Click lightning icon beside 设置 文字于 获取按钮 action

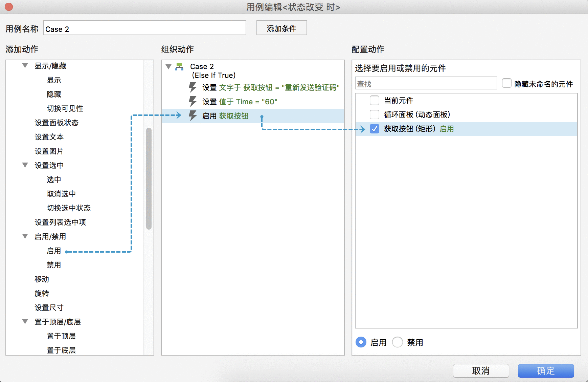point(193,87)
